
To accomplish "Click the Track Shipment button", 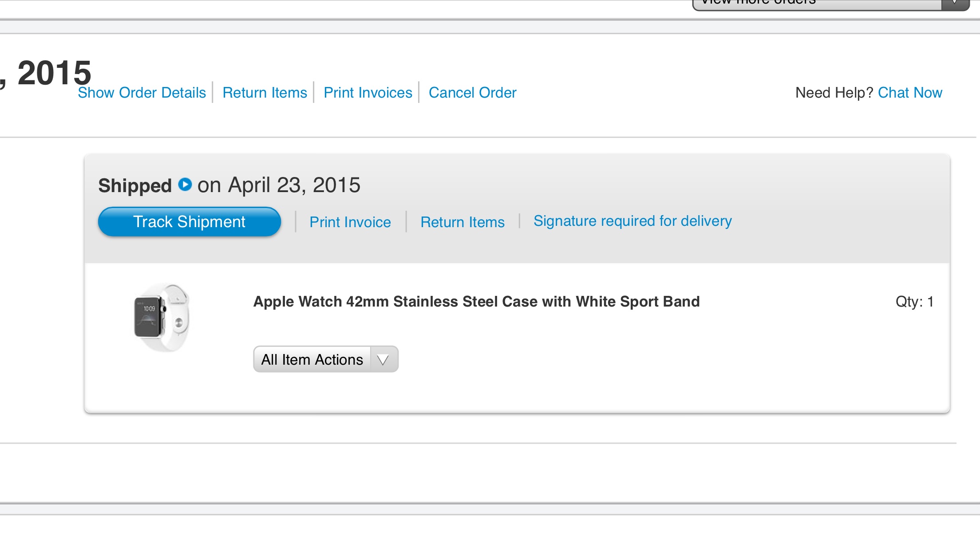I will (190, 221).
